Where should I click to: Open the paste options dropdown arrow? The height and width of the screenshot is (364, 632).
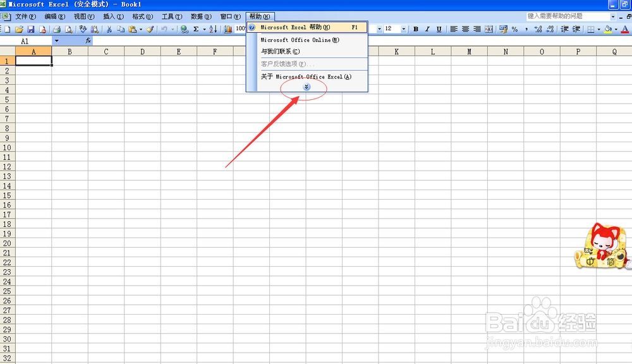[141, 29]
